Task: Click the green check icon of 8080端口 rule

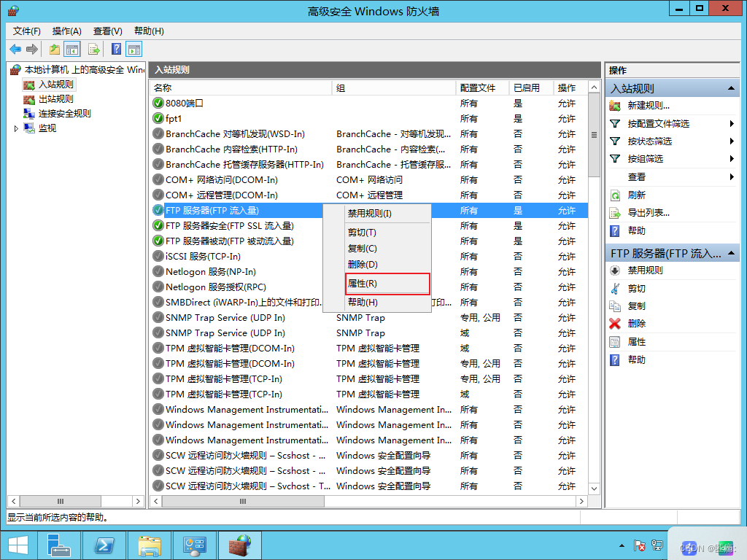Action: (x=158, y=103)
